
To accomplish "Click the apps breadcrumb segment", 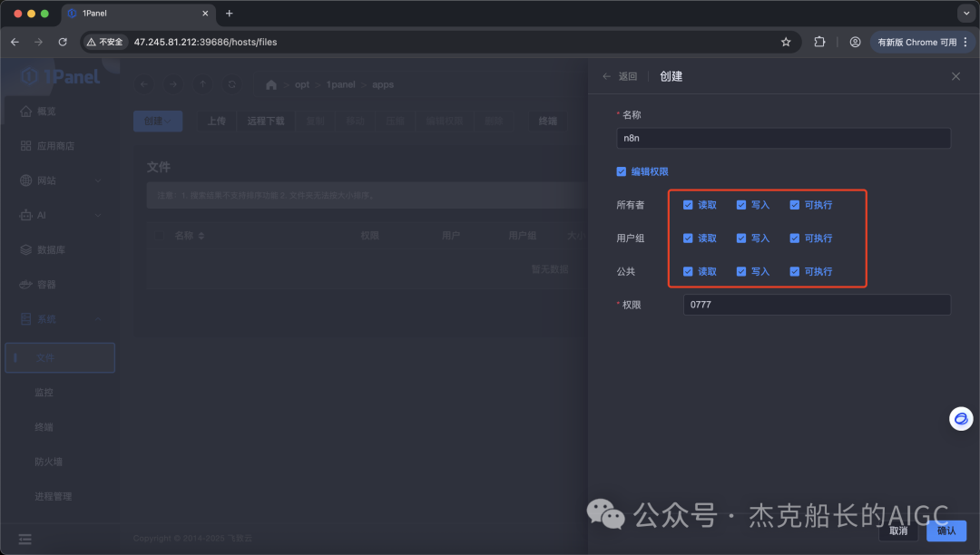I will pyautogui.click(x=383, y=84).
